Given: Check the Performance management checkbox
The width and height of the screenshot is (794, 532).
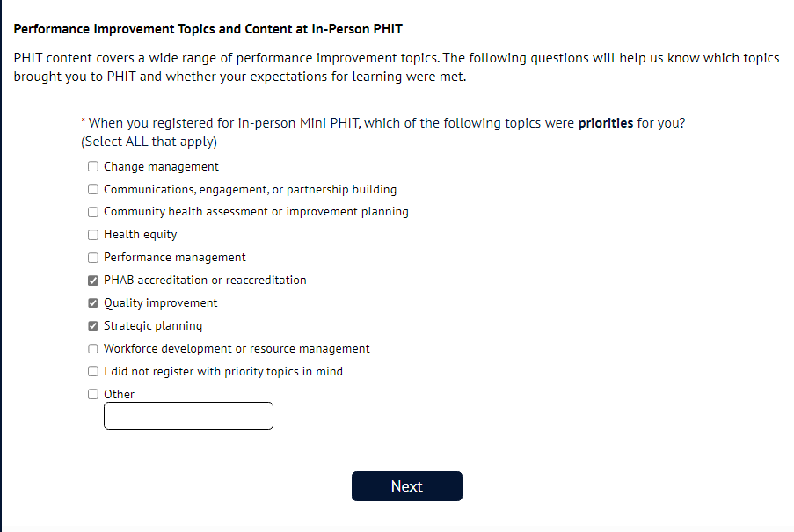Looking at the screenshot, I should click(93, 258).
